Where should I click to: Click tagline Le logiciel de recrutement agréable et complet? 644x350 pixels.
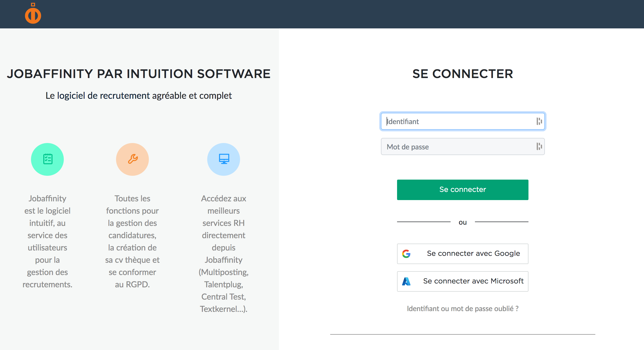click(139, 95)
